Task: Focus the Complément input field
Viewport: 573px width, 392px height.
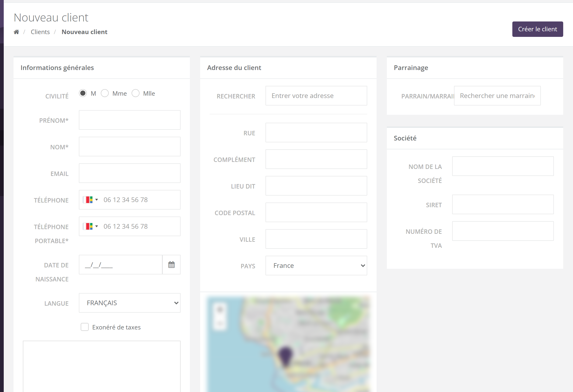Action: point(316,159)
